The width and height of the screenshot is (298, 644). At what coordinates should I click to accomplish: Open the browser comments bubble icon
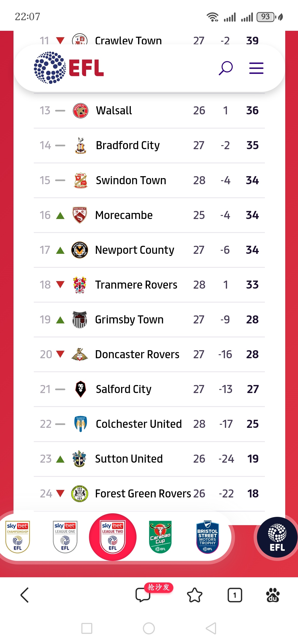click(143, 595)
